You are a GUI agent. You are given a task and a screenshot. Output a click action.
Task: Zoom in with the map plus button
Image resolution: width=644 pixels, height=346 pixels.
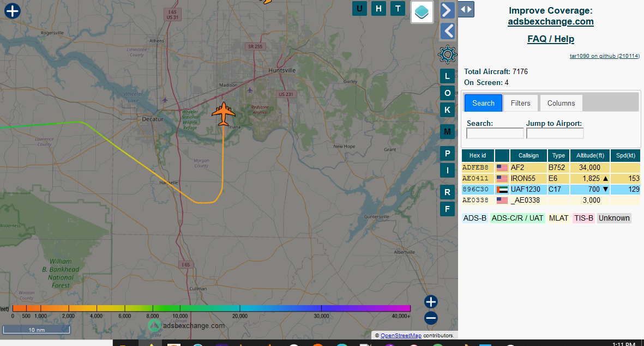[431, 302]
